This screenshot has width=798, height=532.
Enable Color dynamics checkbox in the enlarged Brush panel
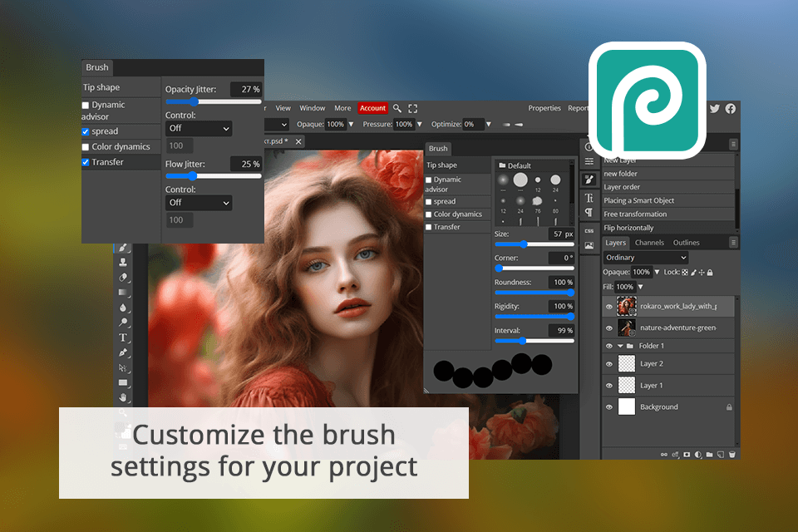[x=86, y=147]
